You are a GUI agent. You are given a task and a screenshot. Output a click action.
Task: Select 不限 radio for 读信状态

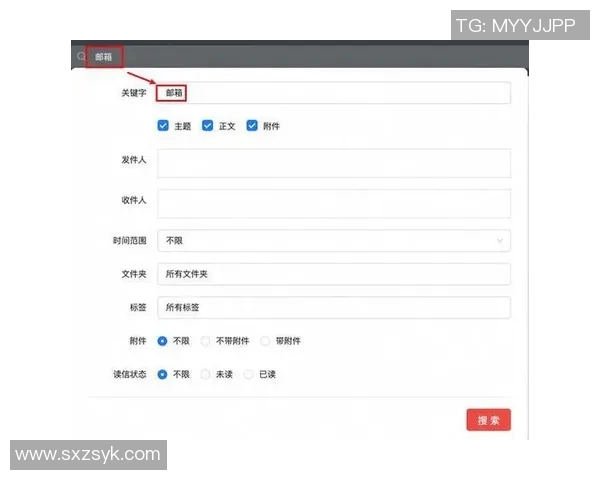(163, 374)
